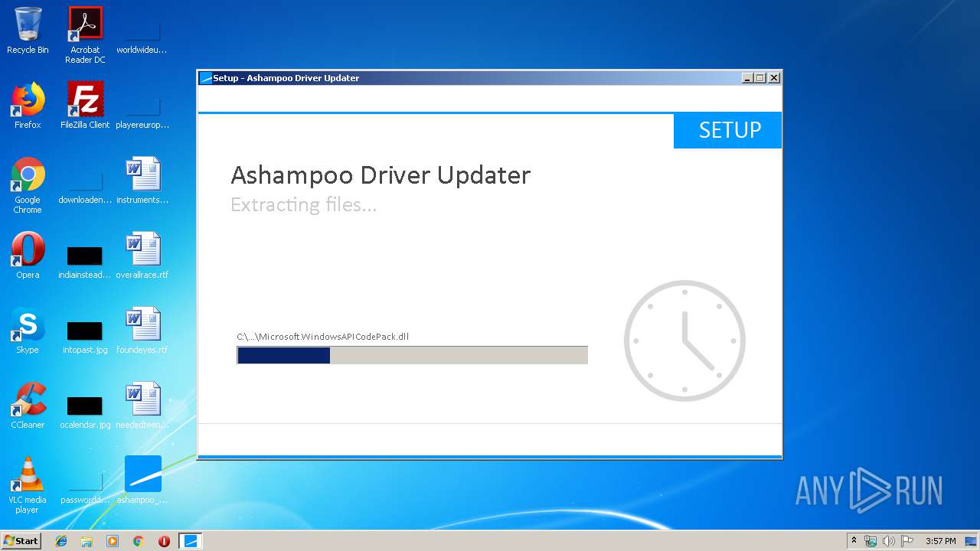The width and height of the screenshot is (980, 551).
Task: Launch Firefox from the desktop
Action: [28, 106]
